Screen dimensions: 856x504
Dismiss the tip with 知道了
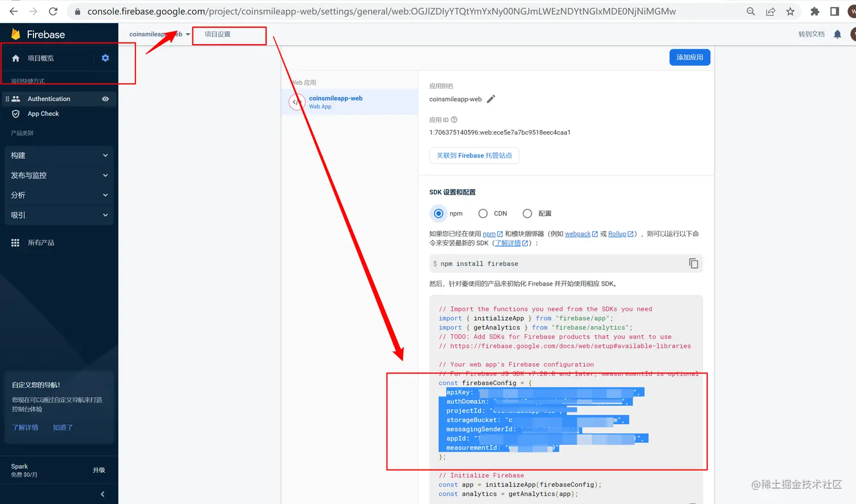pos(63,428)
